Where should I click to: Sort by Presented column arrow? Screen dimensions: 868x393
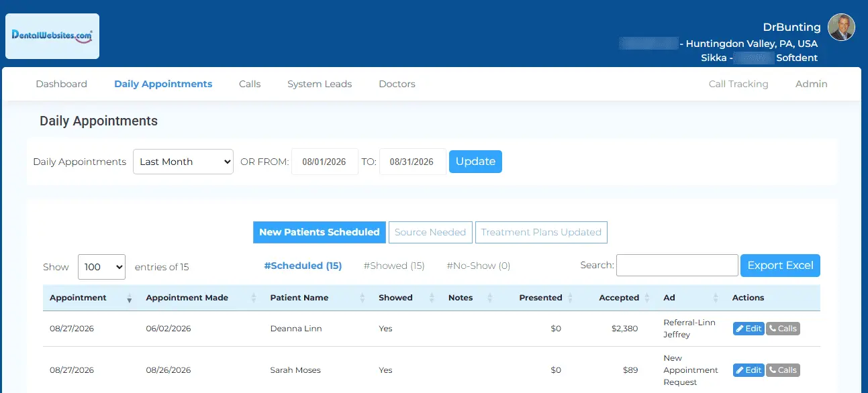pos(570,298)
